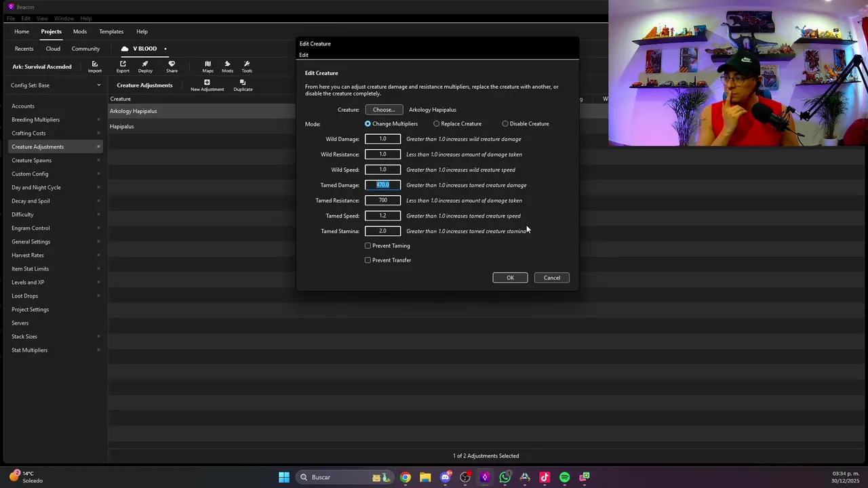
Task: Open WhatsApp from taskbar
Action: 505,477
